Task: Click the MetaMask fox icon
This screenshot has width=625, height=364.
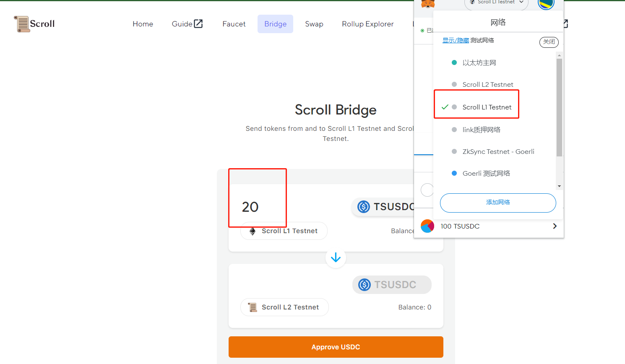Action: (428, 3)
